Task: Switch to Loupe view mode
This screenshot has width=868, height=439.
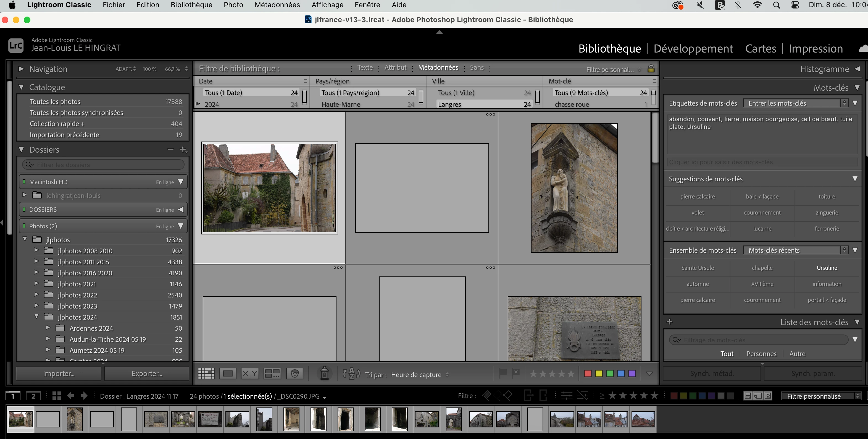Action: click(228, 373)
